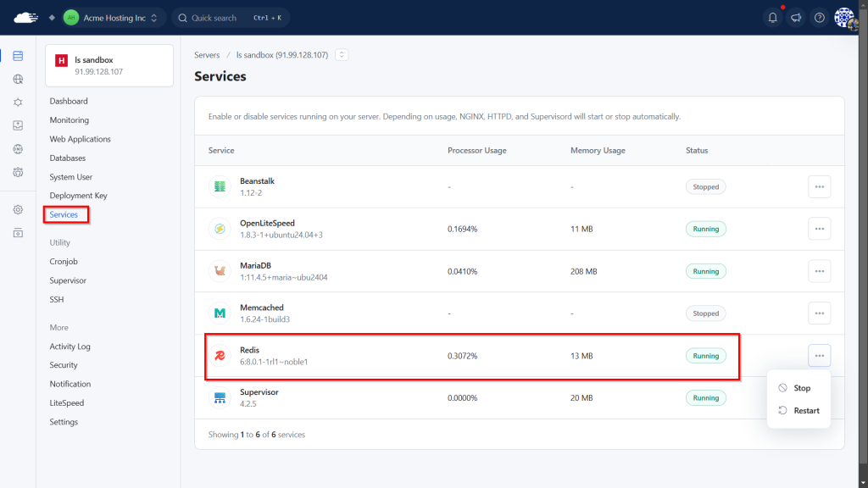Click the user profile avatar
This screenshot has width=868, height=488.
coord(845,18)
